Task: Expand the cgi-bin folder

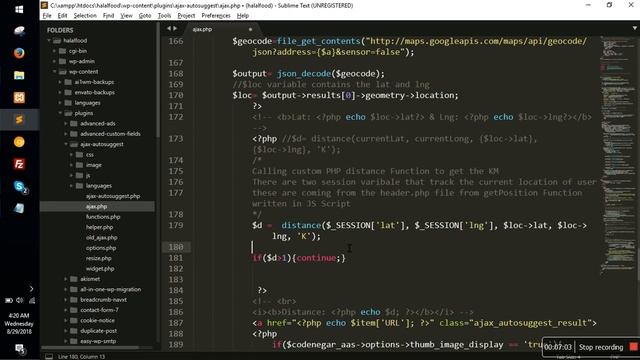Action: (x=54, y=51)
